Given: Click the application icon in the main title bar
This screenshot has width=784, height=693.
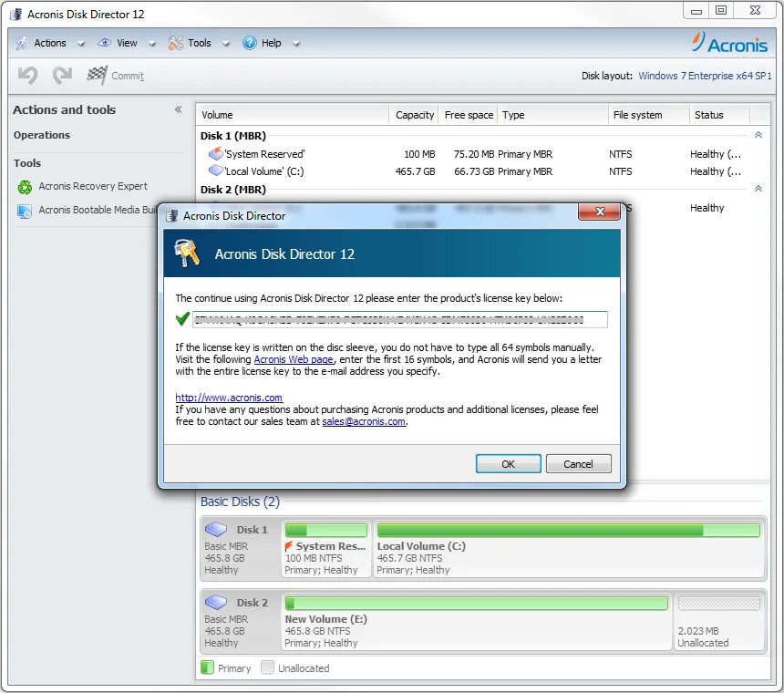Looking at the screenshot, I should pos(16,14).
